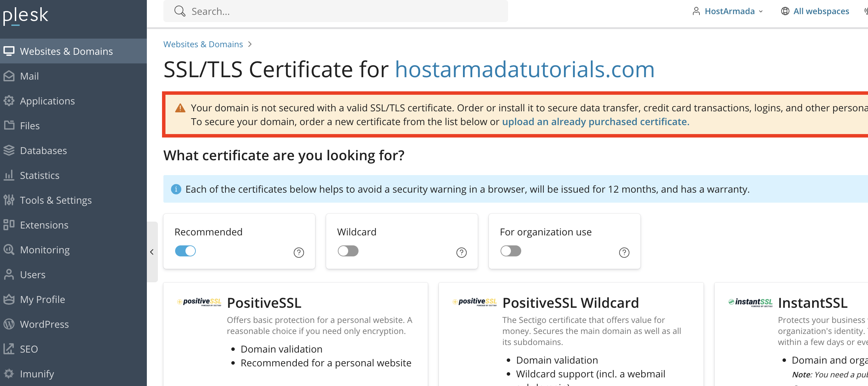The image size is (868, 386).
Task: Open the Mail section
Action: point(29,76)
